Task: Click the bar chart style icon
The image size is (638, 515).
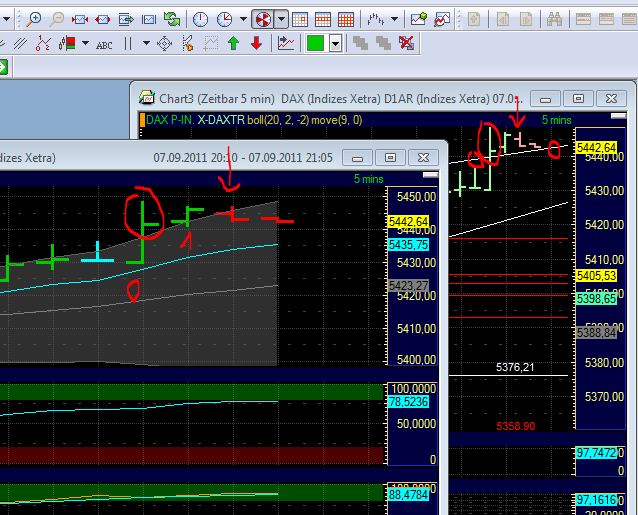Action: coord(375,19)
